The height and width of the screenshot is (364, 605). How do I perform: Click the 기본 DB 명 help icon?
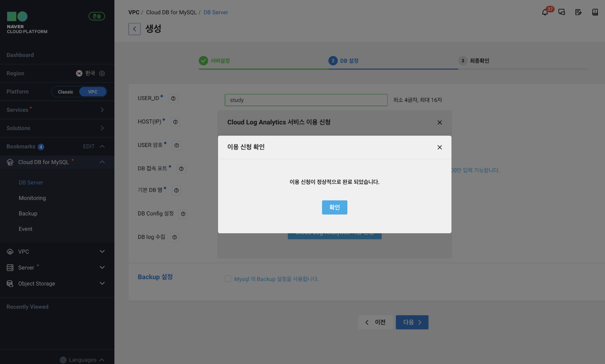(x=176, y=190)
